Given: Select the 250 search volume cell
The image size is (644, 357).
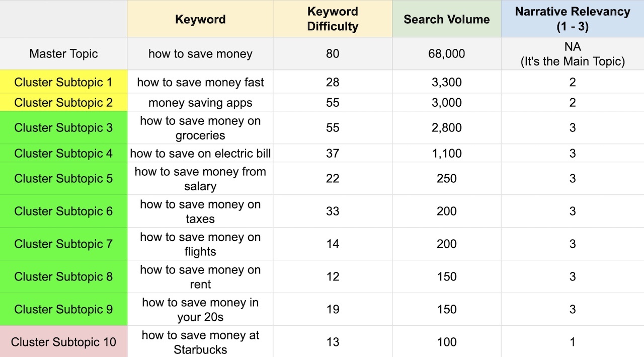Looking at the screenshot, I should [447, 178].
